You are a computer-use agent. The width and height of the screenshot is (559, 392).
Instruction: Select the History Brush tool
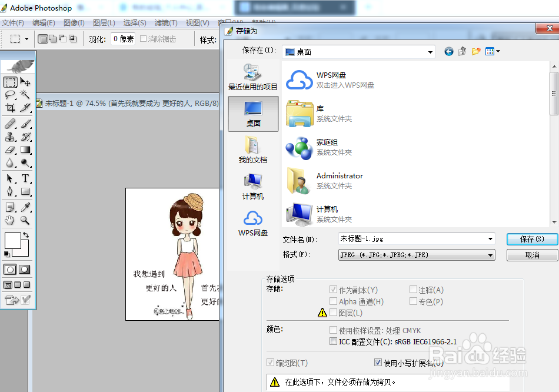pos(25,137)
